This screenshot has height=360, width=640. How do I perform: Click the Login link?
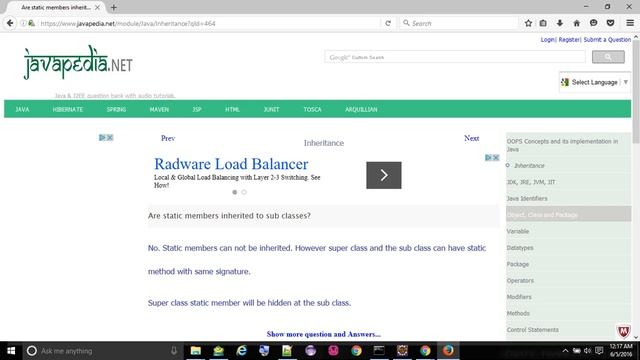click(547, 40)
